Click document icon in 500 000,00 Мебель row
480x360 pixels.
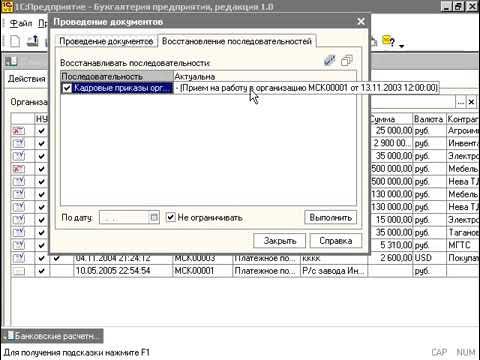pos(19,169)
